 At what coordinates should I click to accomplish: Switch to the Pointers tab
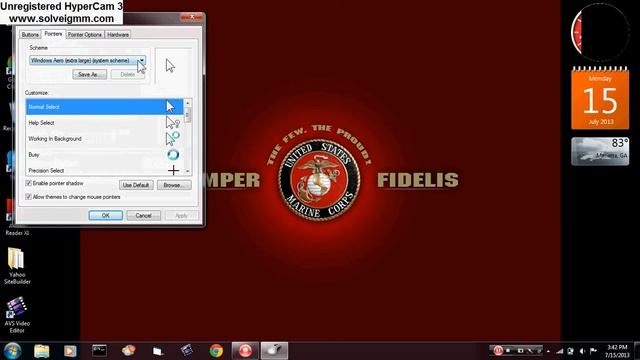tap(53, 34)
